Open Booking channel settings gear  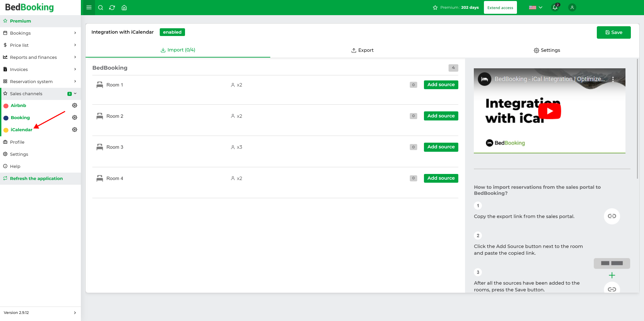[x=75, y=117]
